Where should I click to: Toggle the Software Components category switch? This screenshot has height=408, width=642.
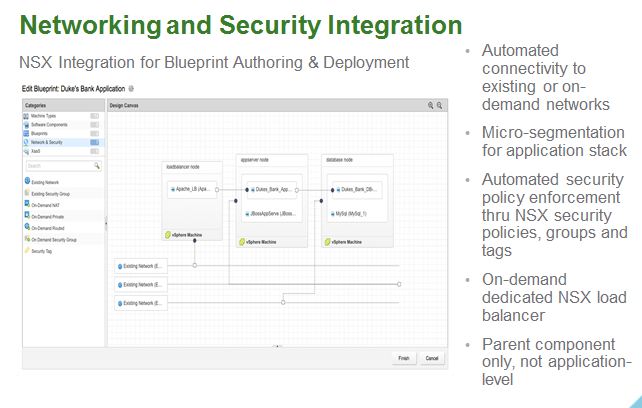95,125
